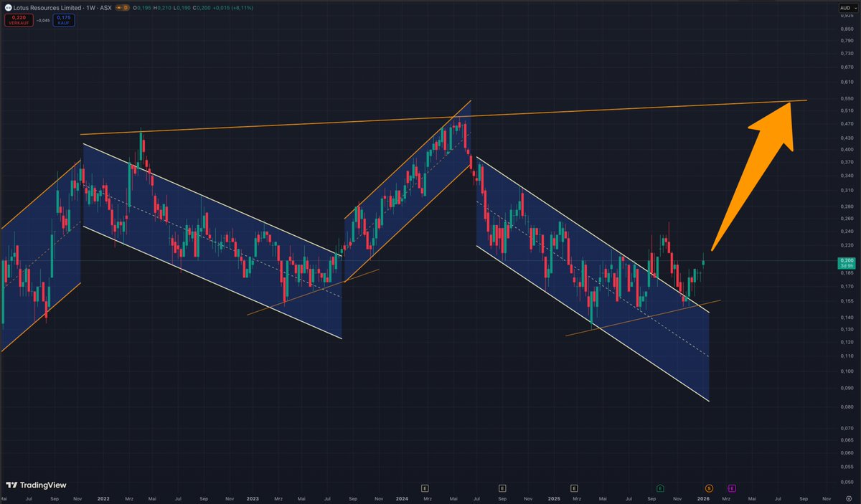861x504 pixels.
Task: Click the low value L0,190
Action: coord(182,8)
